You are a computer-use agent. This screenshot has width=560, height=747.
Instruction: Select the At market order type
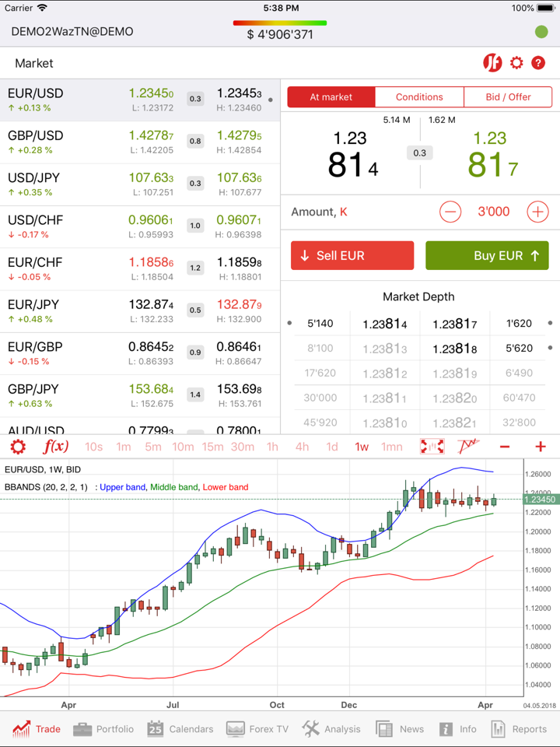pos(331,97)
